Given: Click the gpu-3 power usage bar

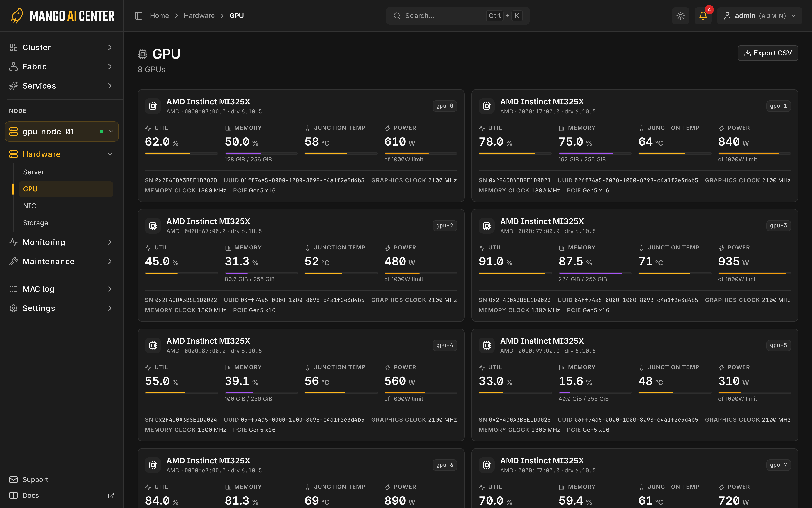Looking at the screenshot, I should coord(754,273).
